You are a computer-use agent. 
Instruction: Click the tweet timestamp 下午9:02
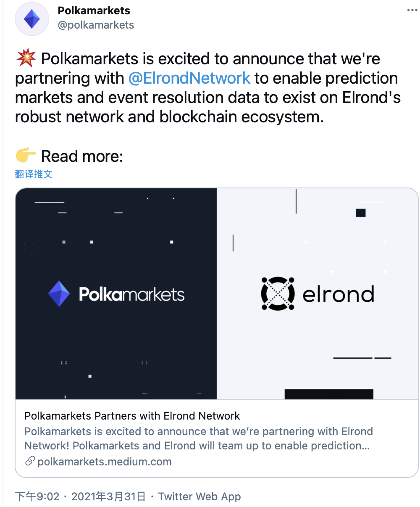point(37,496)
